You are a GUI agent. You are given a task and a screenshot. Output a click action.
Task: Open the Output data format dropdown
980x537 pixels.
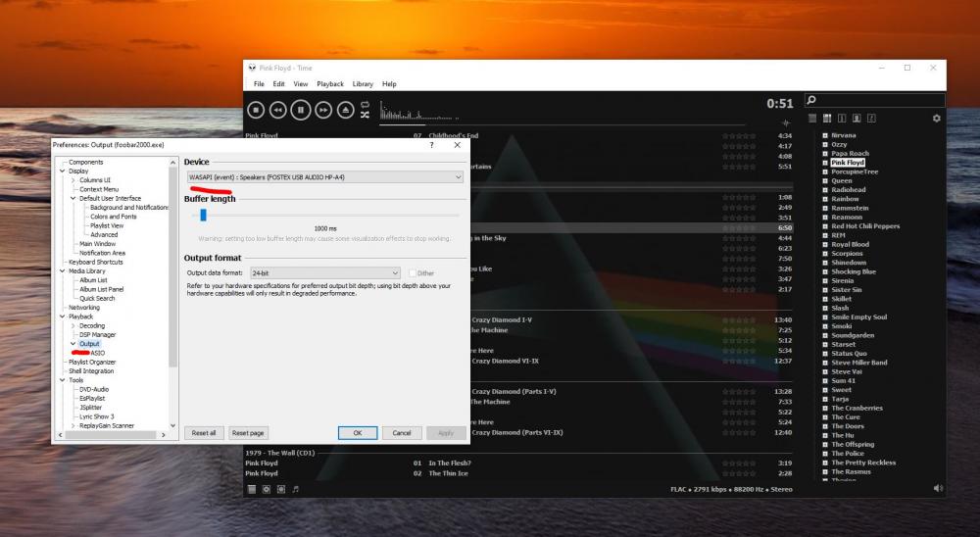pos(324,273)
